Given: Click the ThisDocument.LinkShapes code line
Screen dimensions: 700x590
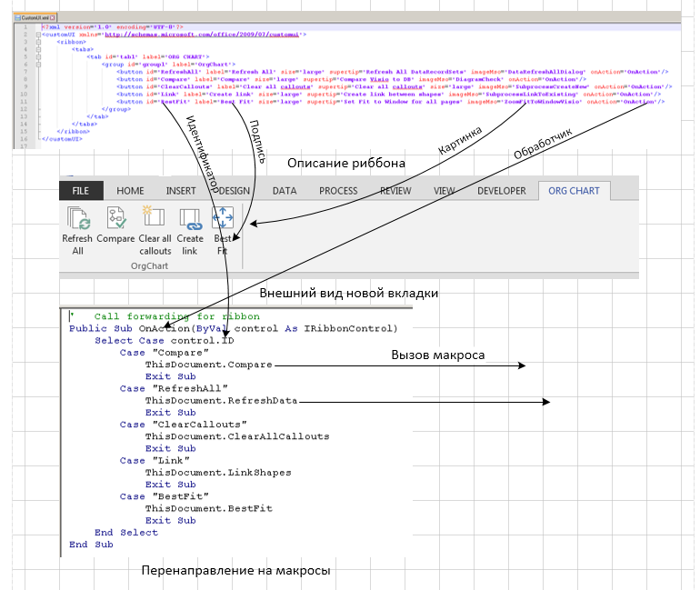Looking at the screenshot, I should coord(218,473).
